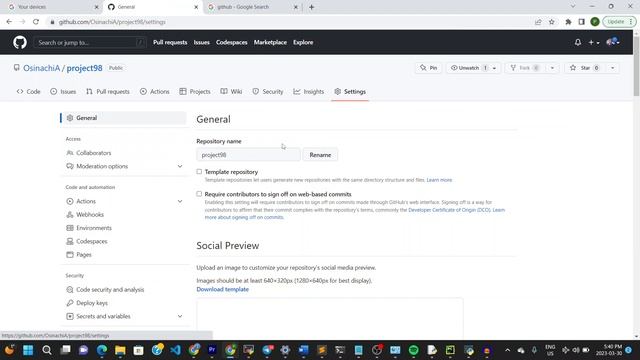
Task: Open Pull requests in top navigation
Action: coord(170,42)
